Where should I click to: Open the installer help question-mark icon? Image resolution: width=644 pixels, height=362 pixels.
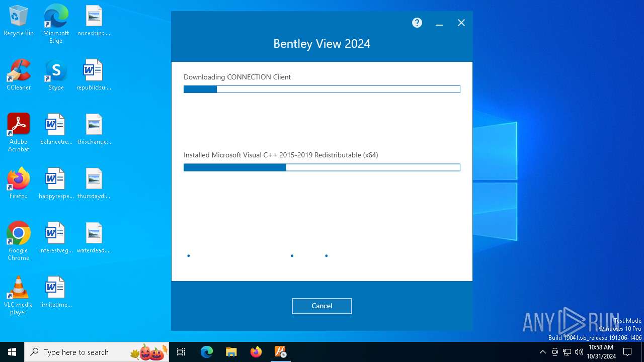pos(417,23)
